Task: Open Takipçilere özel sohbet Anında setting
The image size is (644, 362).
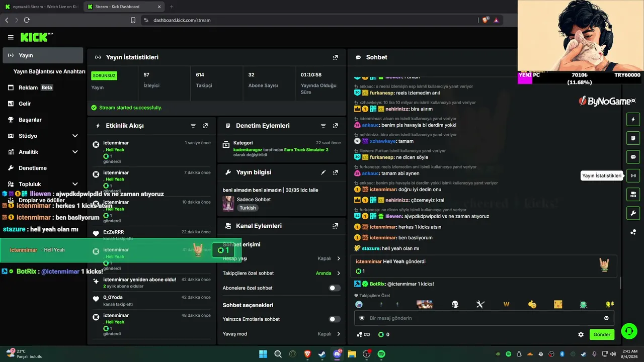Action: [x=328, y=274]
